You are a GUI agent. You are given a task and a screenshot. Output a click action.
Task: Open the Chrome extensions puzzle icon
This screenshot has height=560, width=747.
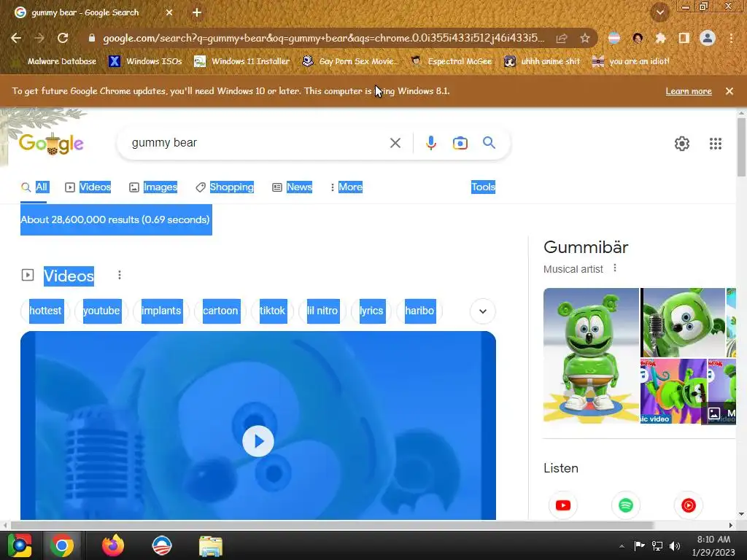click(x=660, y=38)
